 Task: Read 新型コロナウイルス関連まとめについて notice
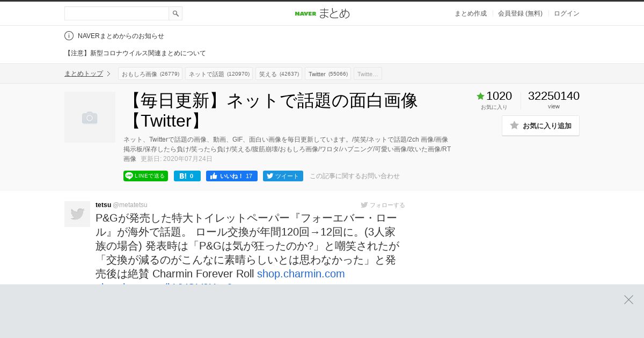(135, 53)
